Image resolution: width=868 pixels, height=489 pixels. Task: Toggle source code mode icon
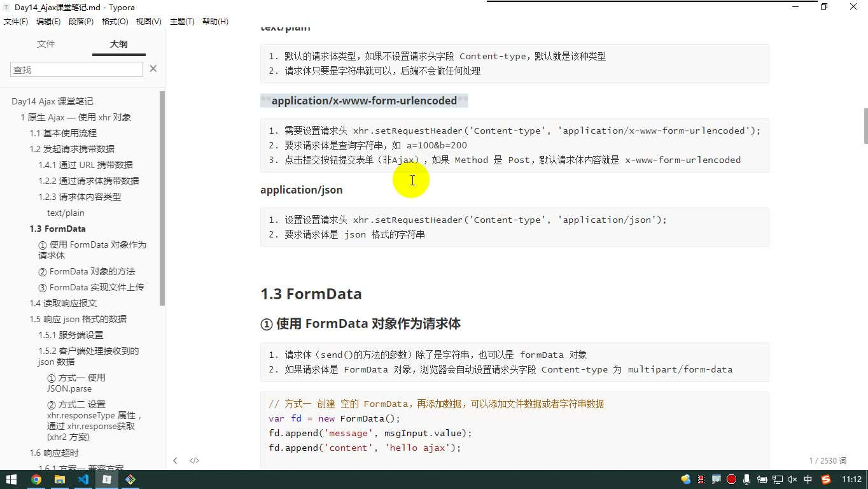(194, 460)
